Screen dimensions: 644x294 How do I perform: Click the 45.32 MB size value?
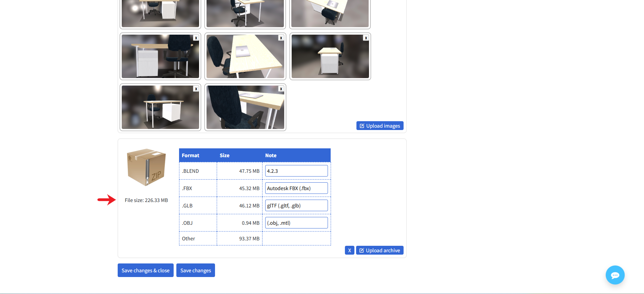249,188
